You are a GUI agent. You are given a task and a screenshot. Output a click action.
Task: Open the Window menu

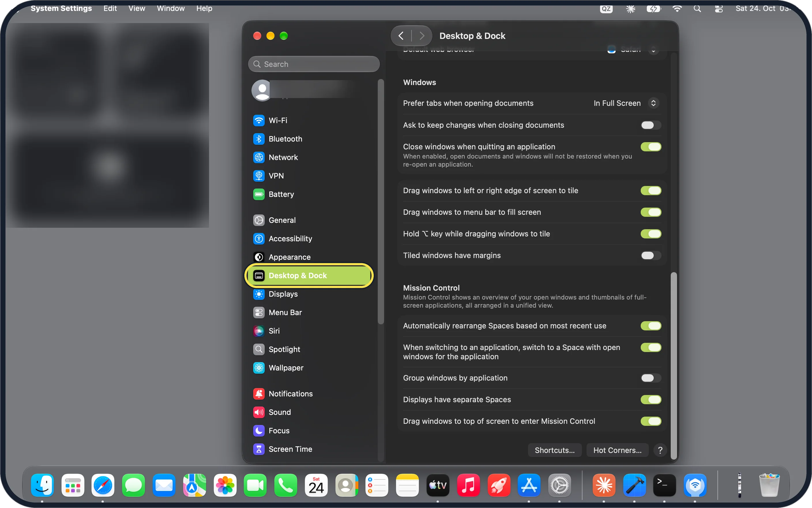point(171,8)
